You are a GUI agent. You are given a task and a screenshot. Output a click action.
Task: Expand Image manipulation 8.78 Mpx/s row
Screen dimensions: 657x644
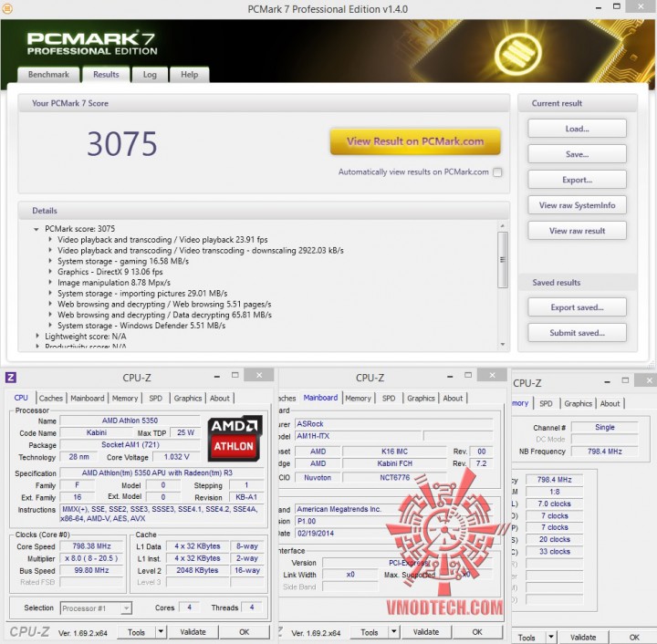coord(50,283)
